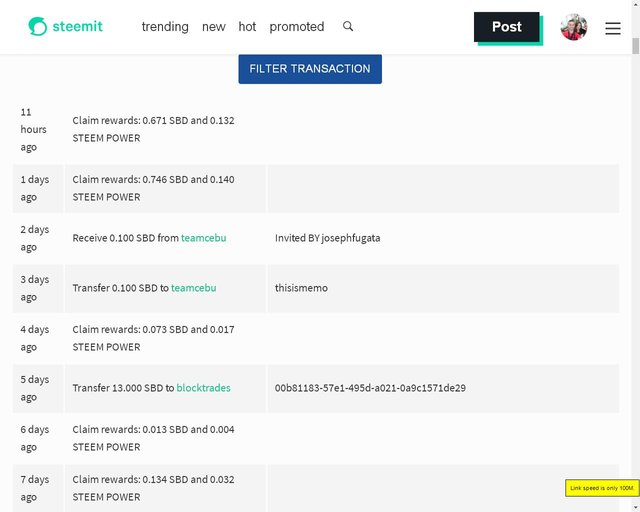Go to the trending feed

pos(165,27)
